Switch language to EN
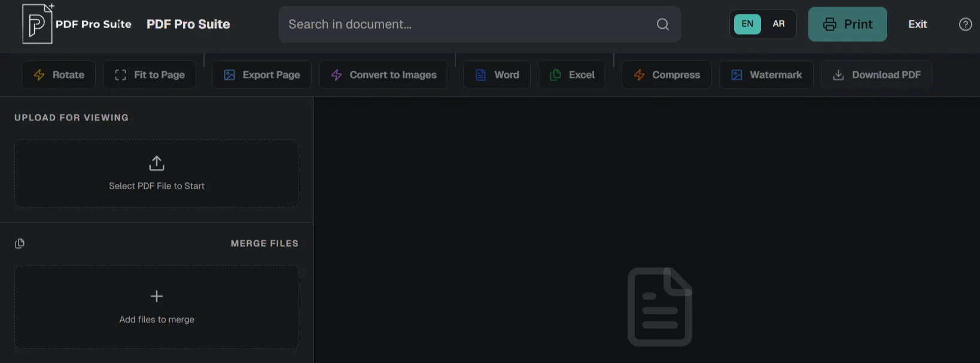Viewport: 980px width, 363px height. [747, 24]
